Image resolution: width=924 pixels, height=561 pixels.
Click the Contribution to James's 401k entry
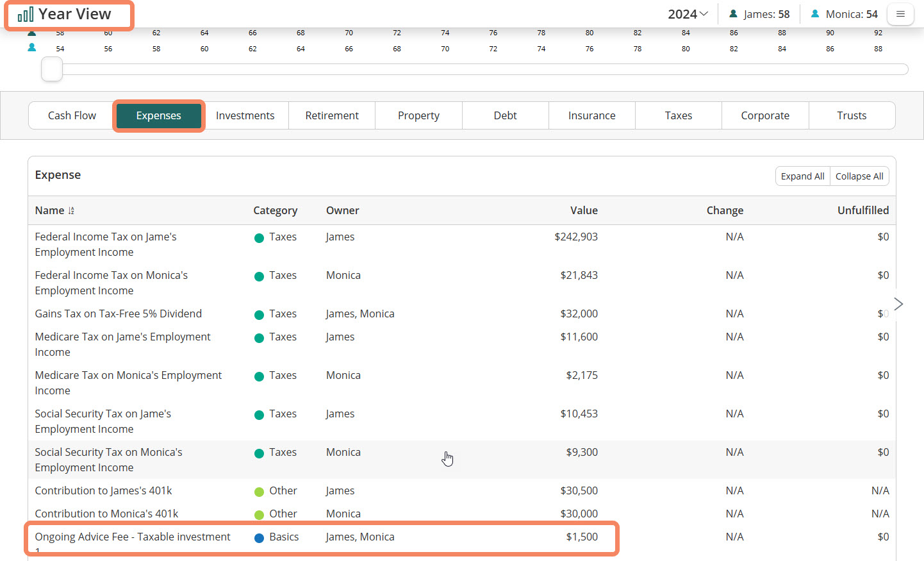[103, 490]
